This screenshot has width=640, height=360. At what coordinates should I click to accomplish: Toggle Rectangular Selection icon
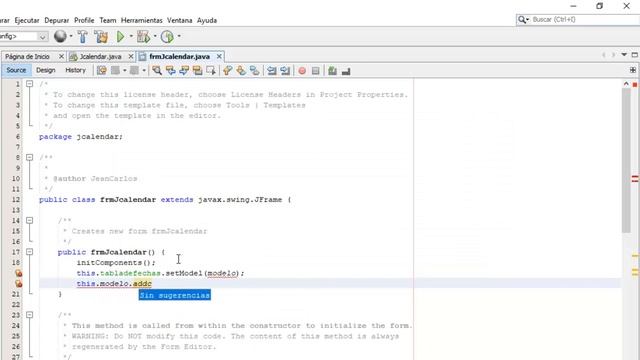coord(211,71)
